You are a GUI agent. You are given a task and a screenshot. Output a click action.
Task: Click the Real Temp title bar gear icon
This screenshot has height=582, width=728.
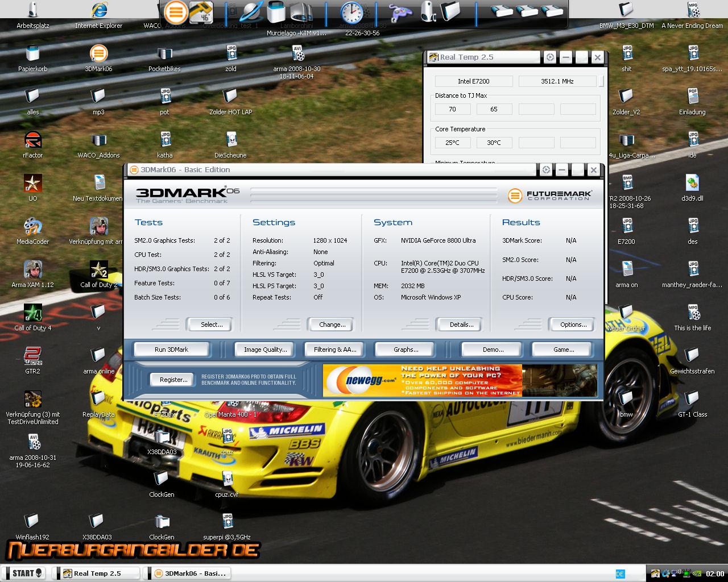[550, 57]
